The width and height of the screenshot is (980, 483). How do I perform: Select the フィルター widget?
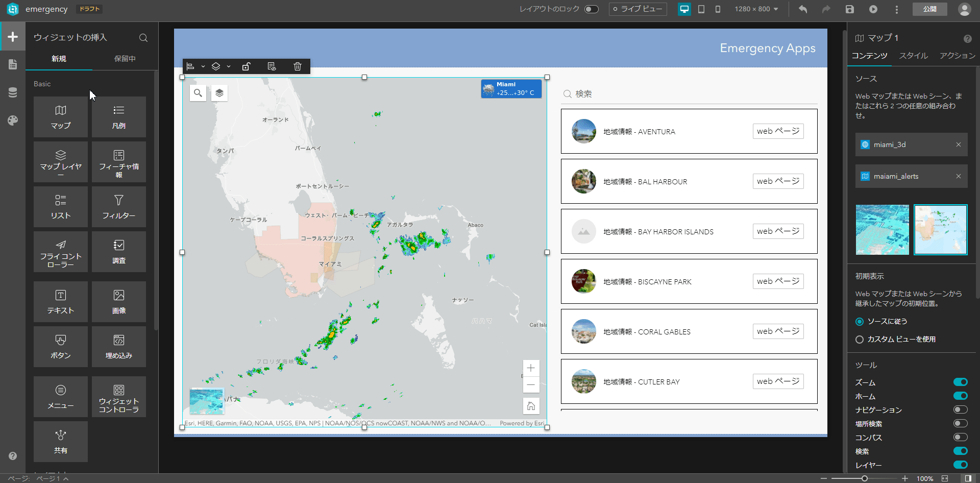(119, 207)
